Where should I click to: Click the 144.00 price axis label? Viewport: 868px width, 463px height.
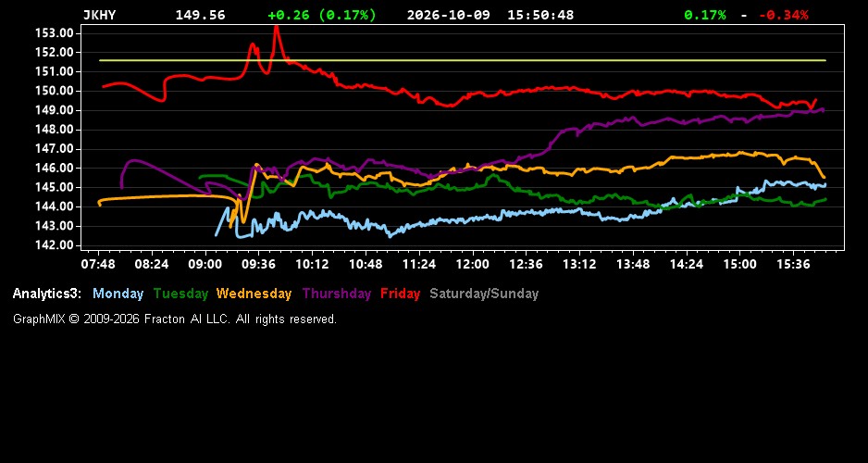tap(55, 206)
